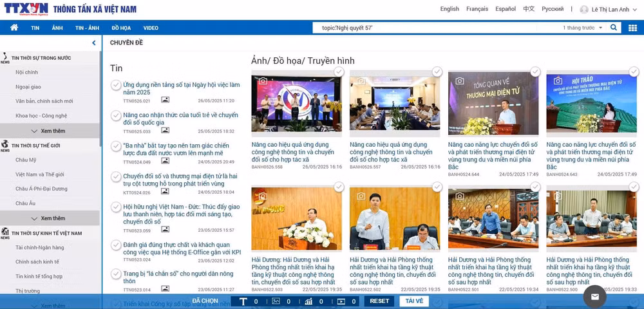Expand 'Xem thêm' under Tin thời sự thế giới

tap(50, 218)
